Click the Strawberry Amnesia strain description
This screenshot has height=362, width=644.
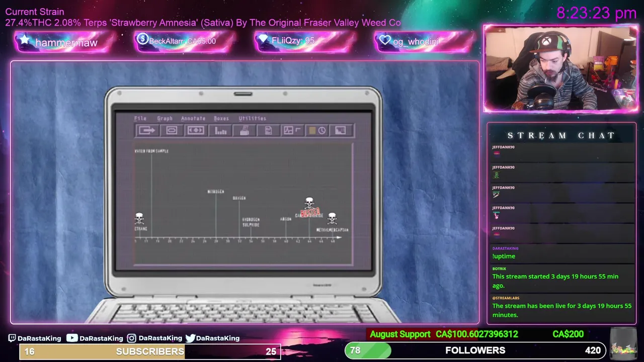pyautogui.click(x=203, y=23)
